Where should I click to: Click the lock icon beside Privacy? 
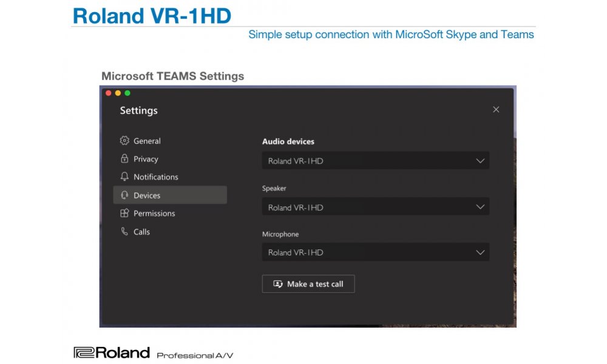(124, 159)
